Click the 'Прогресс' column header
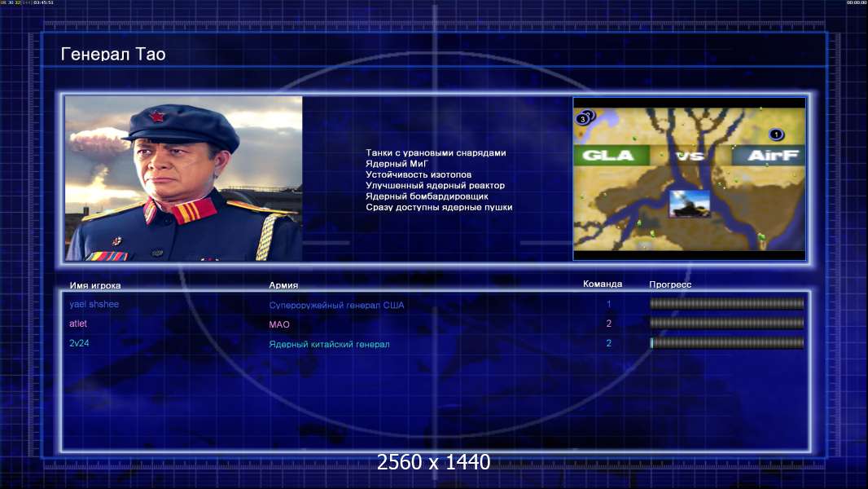 coord(670,284)
